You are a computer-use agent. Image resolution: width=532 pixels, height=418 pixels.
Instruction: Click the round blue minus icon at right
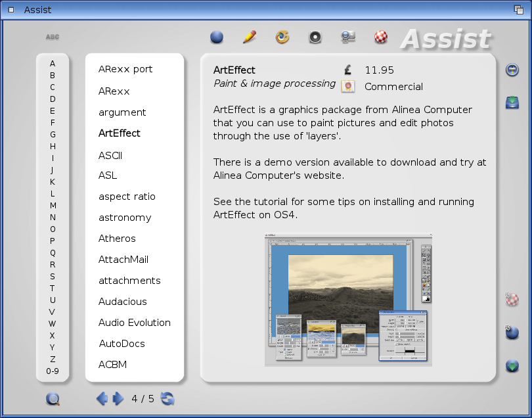[512, 70]
